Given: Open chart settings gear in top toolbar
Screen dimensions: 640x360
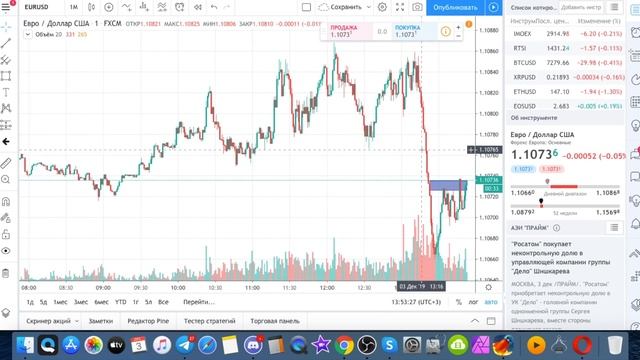Looking at the screenshot, I should [x=382, y=7].
